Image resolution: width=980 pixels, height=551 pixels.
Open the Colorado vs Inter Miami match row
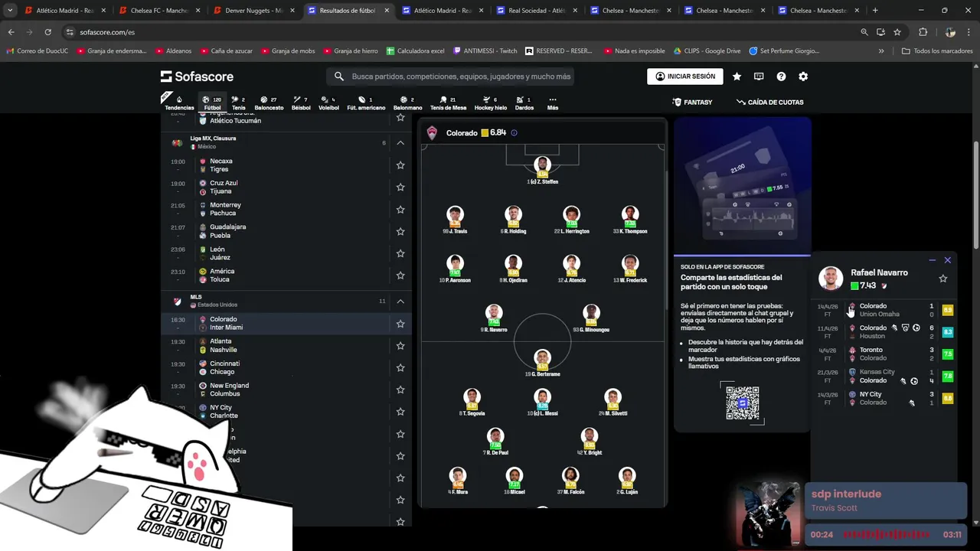[x=286, y=324]
